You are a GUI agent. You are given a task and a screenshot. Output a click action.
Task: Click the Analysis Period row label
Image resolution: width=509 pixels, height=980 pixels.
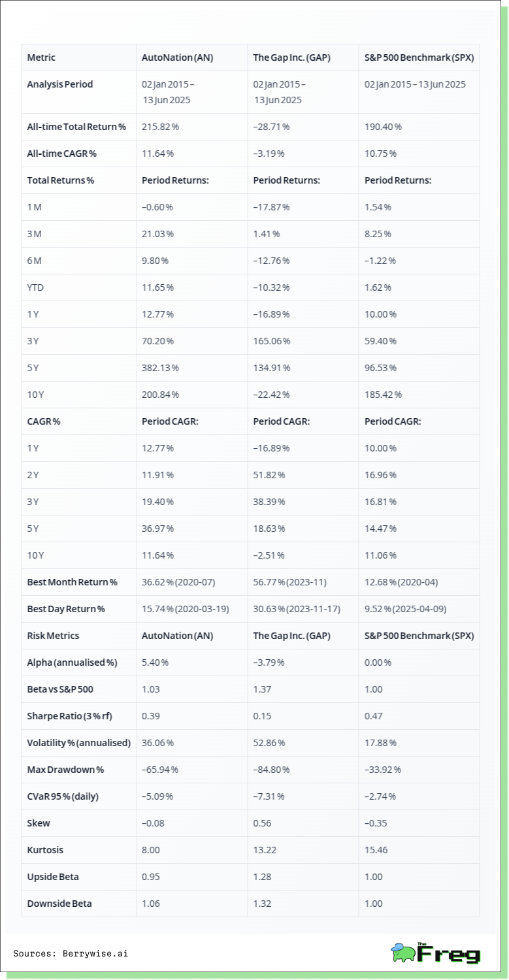click(60, 84)
